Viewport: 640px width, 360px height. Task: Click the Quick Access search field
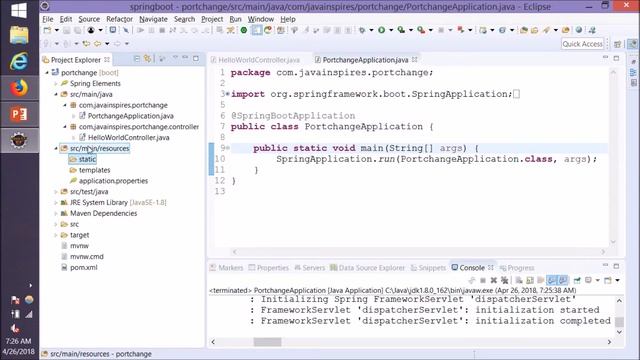582,44
